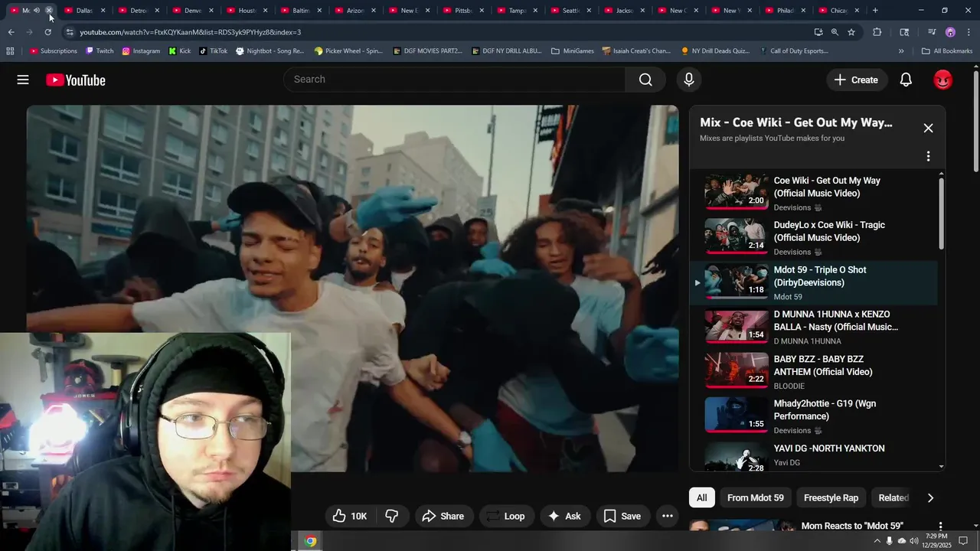Screen dimensions: 980x551
Task: Open the Picker Wheel bookmark
Action: coord(348,51)
